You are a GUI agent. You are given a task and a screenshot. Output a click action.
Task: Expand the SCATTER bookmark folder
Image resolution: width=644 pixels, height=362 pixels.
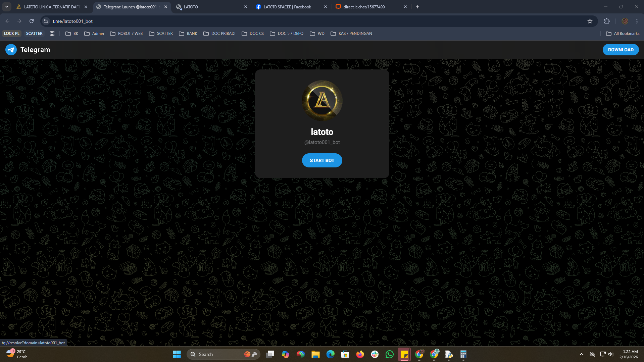[161, 34]
